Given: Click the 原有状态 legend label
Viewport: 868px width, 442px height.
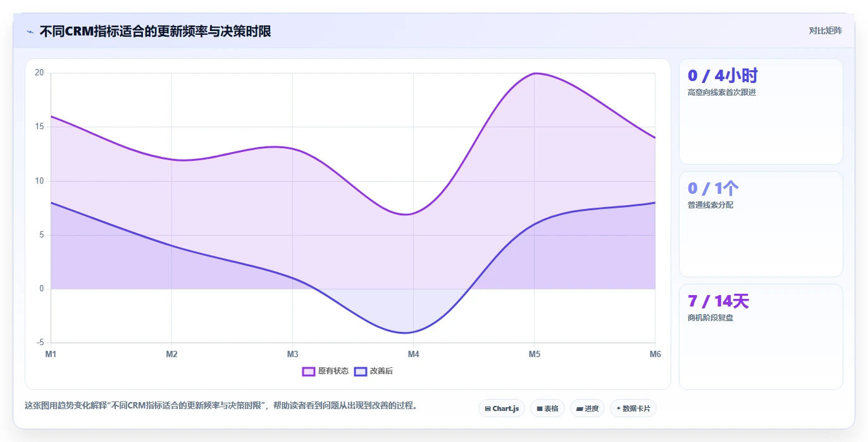Looking at the screenshot, I should (333, 371).
